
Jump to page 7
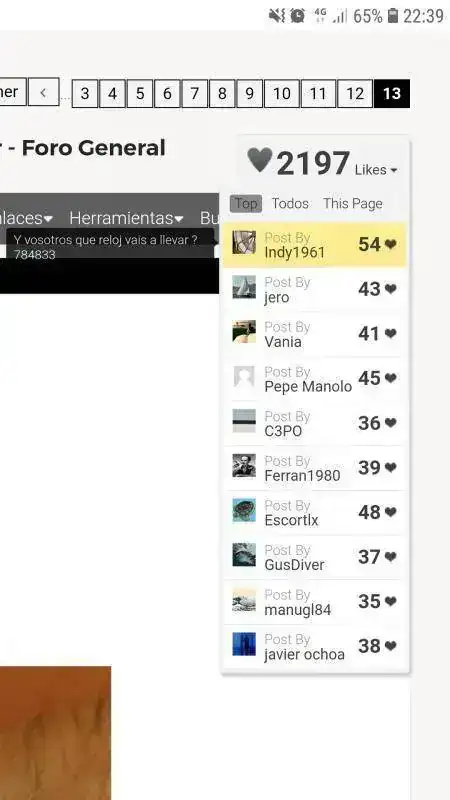(194, 93)
